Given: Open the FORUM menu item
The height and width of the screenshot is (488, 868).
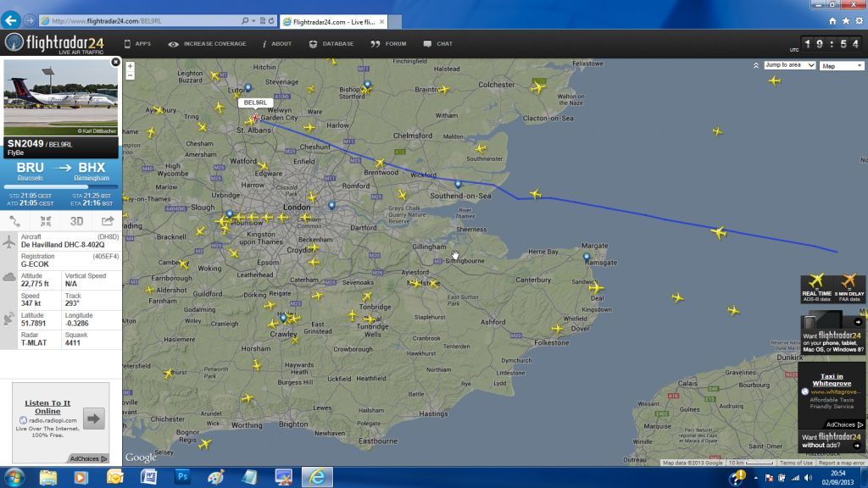Looking at the screenshot, I should 388,44.
